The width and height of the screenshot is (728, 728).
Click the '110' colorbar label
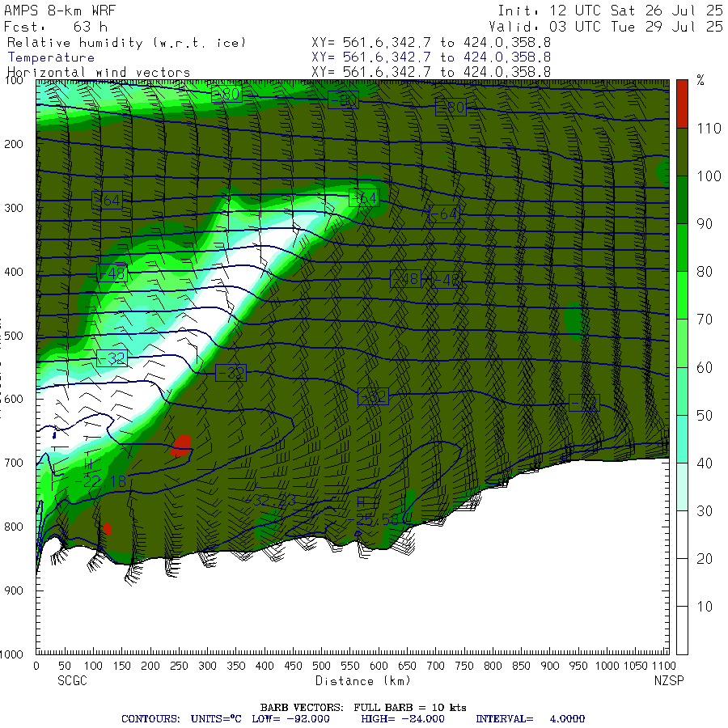(709, 129)
